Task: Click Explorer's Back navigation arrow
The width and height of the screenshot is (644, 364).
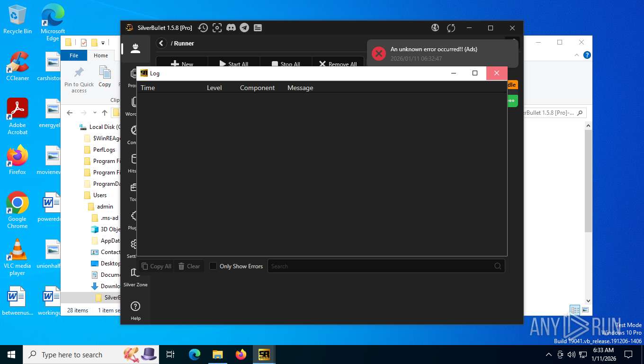Action: (x=70, y=113)
